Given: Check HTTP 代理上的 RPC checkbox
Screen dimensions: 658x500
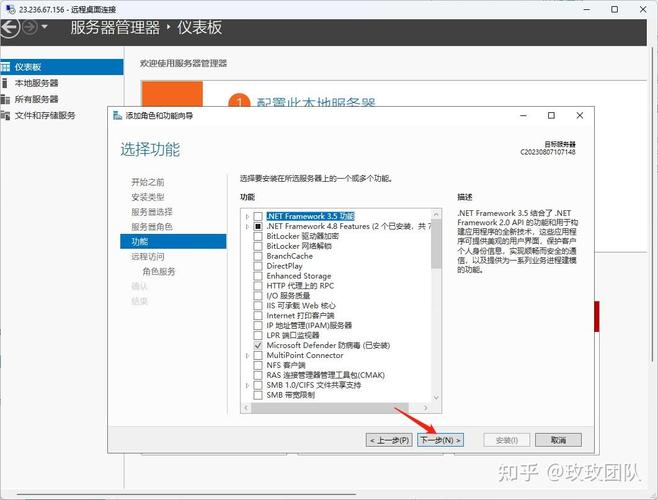Looking at the screenshot, I should [x=258, y=286].
